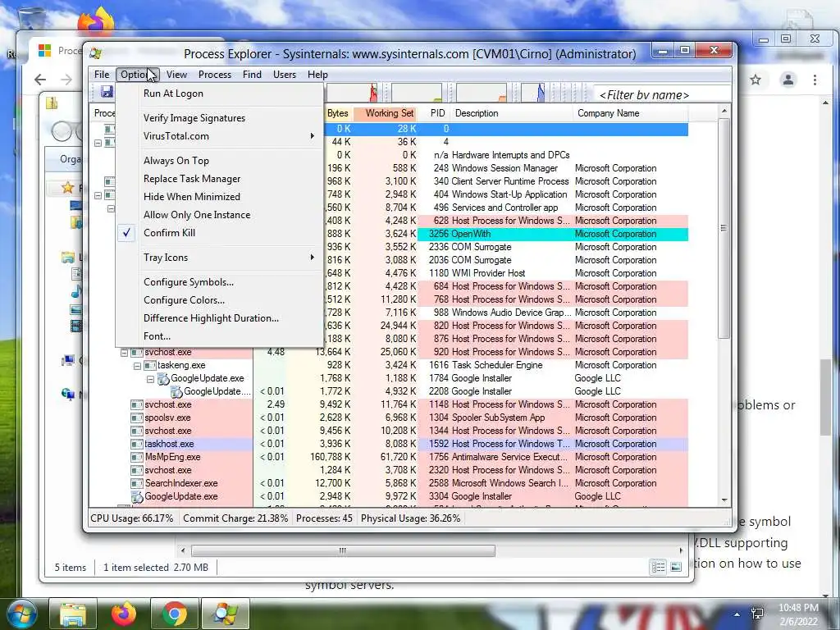
Task: Open the File menu
Action: (x=102, y=75)
